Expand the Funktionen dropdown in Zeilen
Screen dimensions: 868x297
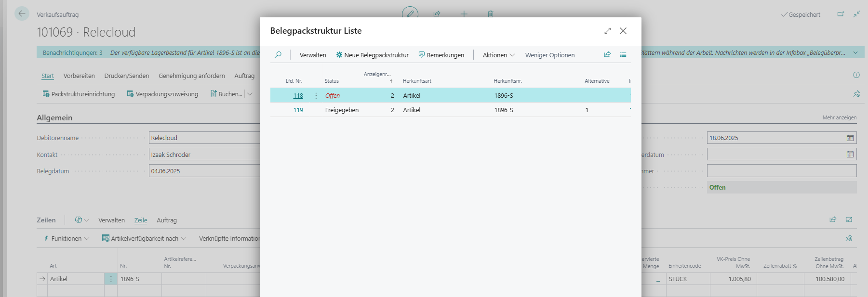pos(67,238)
